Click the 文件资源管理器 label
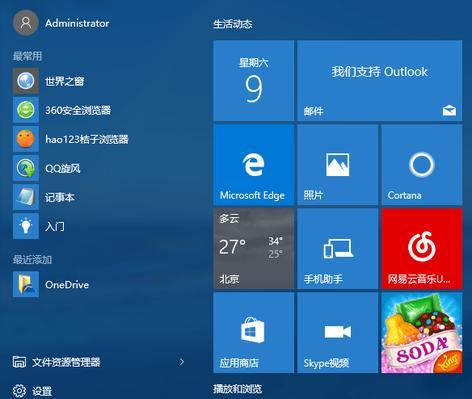472x399 pixels. click(x=66, y=362)
